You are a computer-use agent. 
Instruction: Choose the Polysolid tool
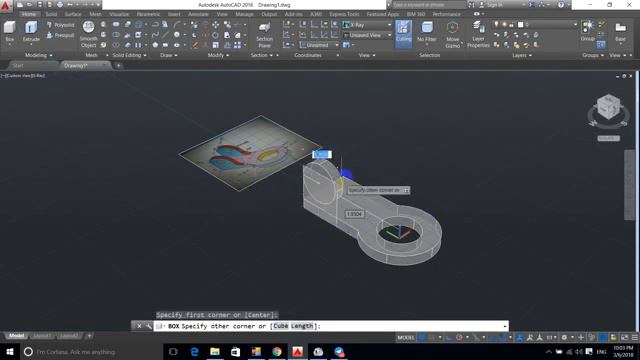click(x=60, y=25)
